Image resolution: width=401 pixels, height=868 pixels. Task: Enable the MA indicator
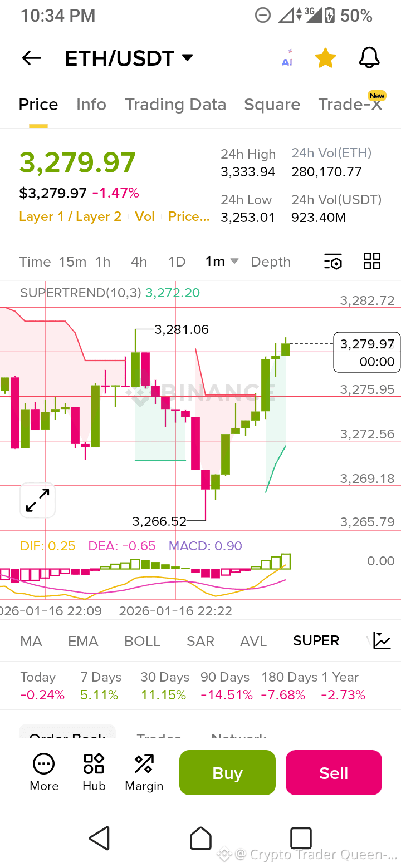pyautogui.click(x=31, y=641)
